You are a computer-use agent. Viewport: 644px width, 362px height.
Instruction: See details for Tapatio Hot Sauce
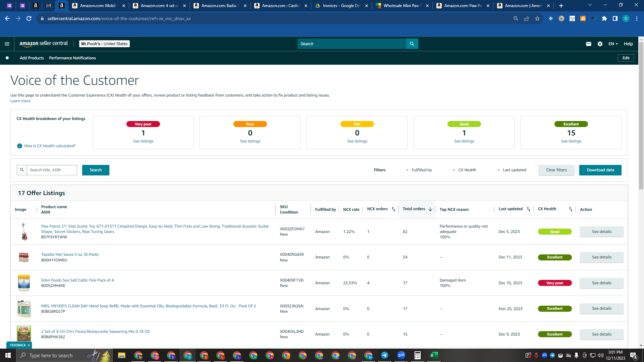(602, 257)
